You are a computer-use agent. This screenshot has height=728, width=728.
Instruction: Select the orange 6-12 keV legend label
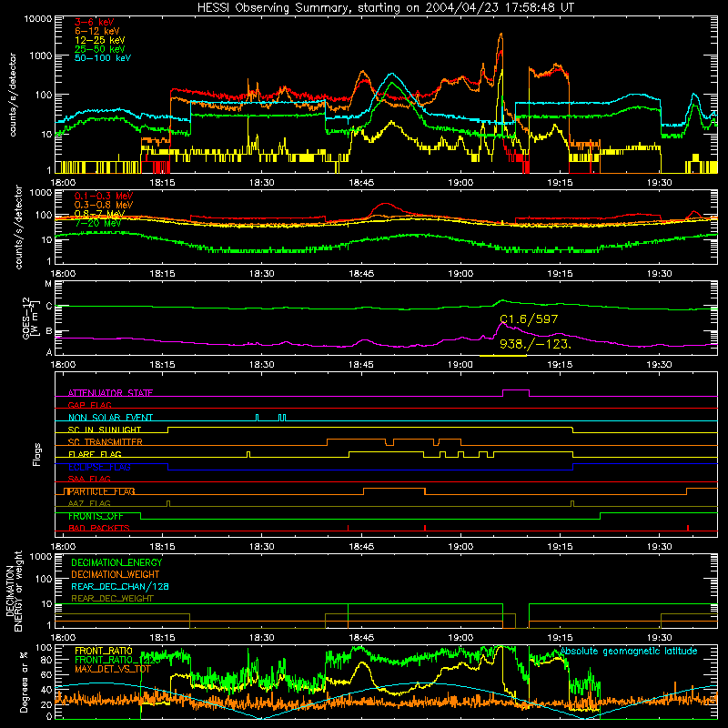97,31
